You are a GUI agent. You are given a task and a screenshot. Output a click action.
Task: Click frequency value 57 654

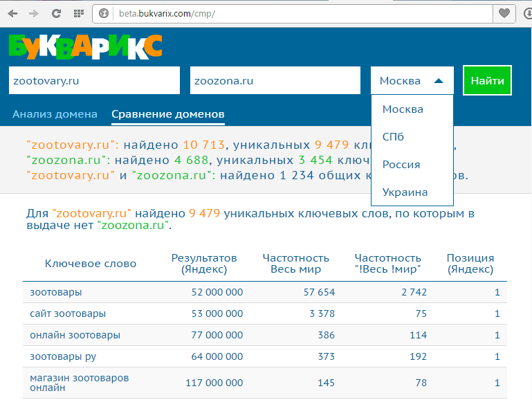(319, 292)
